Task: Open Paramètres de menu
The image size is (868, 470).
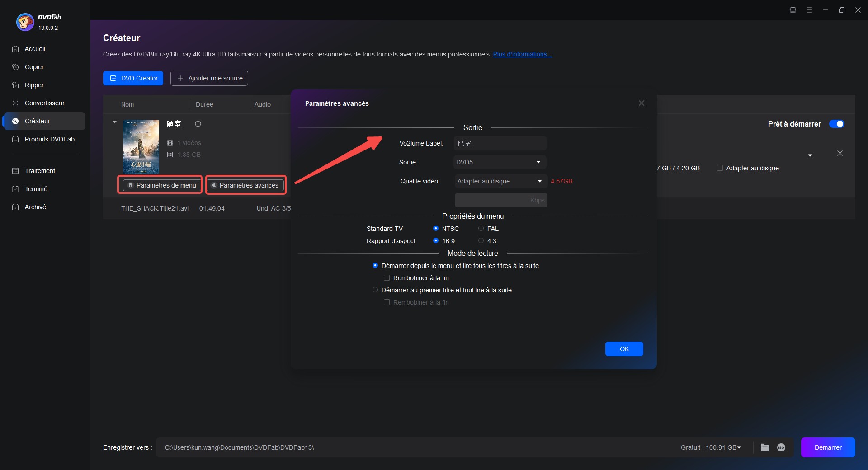Action: coord(162,185)
